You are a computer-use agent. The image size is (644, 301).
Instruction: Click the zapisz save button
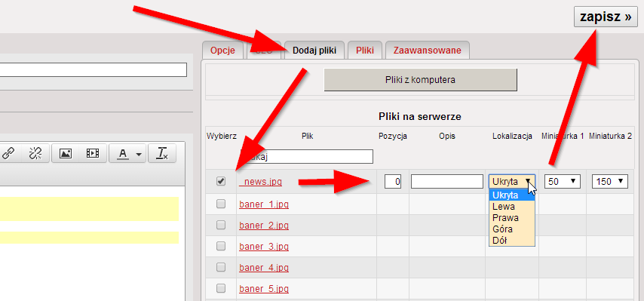606,17
